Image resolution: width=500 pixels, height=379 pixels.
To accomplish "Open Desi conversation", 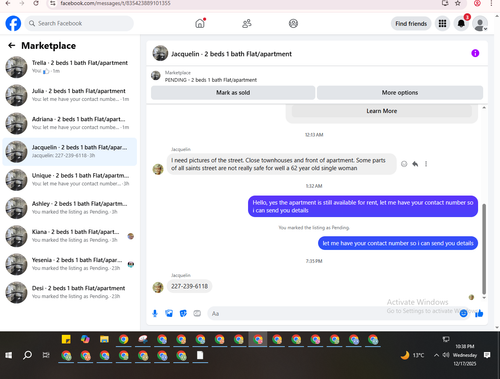I will (69, 292).
